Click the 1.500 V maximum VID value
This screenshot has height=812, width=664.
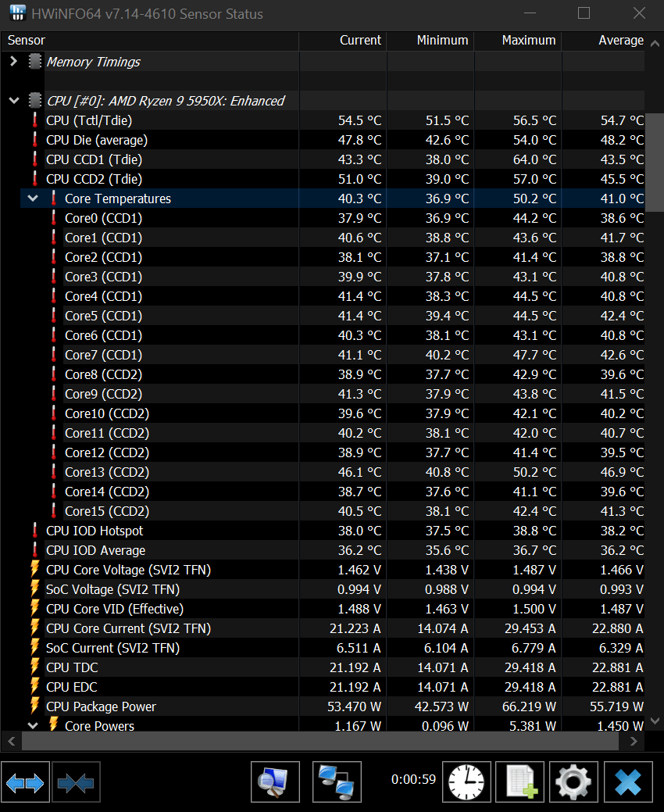pos(534,609)
